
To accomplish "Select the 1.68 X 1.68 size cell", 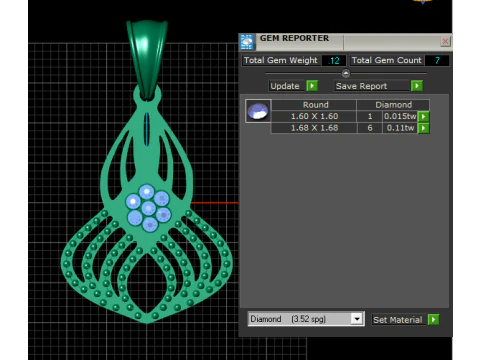I will coord(314,128).
